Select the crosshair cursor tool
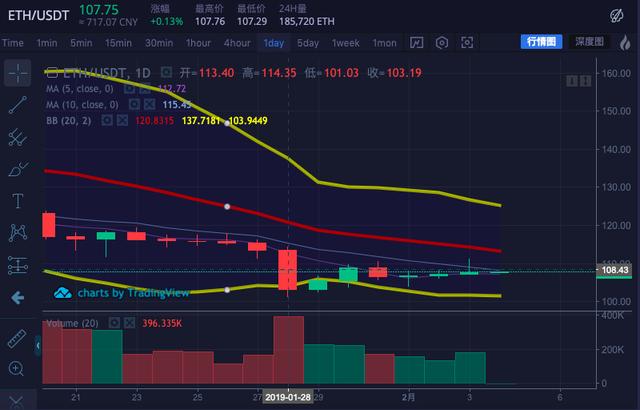This screenshot has width=640, height=410. (18, 73)
